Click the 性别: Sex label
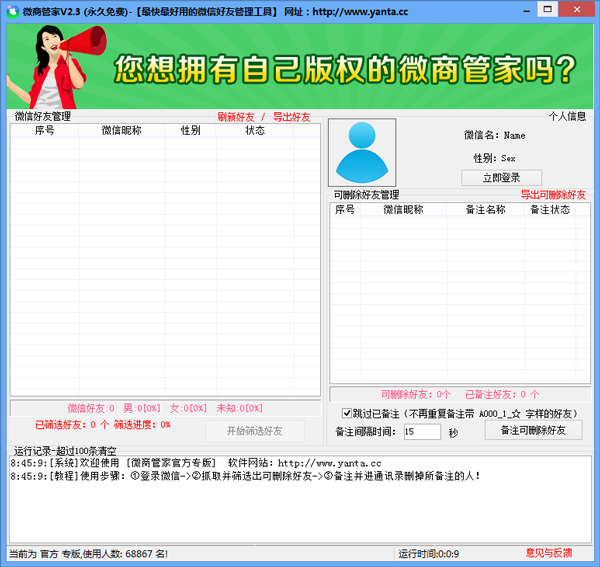 click(494, 158)
